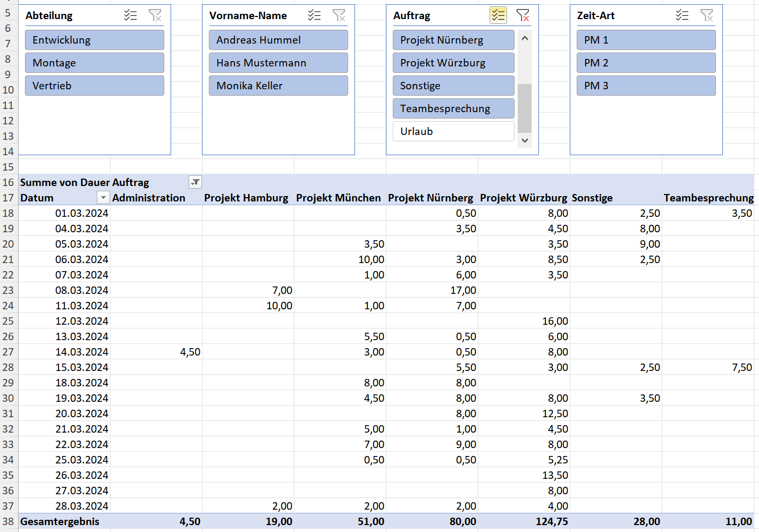
Task: Toggle the Urlaub slicer item
Action: (x=453, y=131)
